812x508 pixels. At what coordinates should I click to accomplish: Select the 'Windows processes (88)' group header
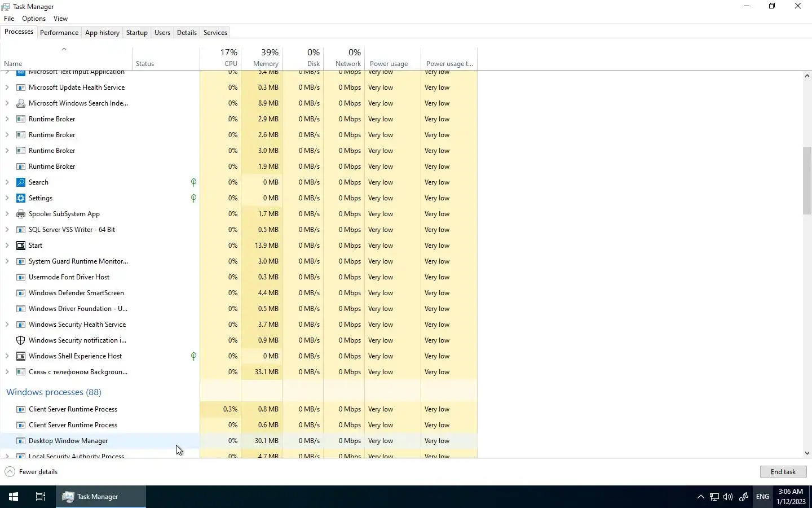click(54, 392)
